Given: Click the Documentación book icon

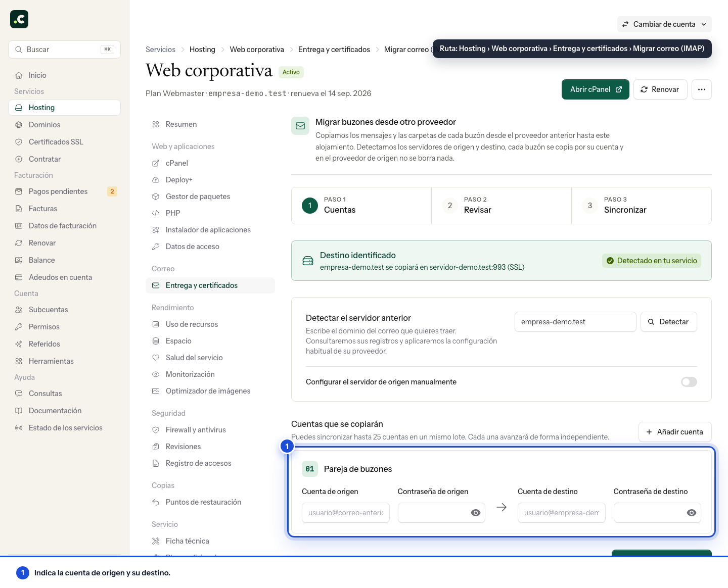Looking at the screenshot, I should [x=19, y=411].
